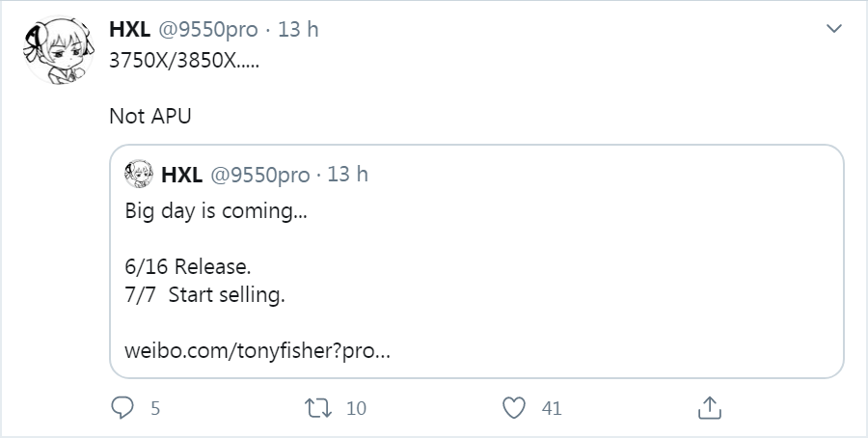Click the bold HXL name on the main tweet

click(x=130, y=29)
